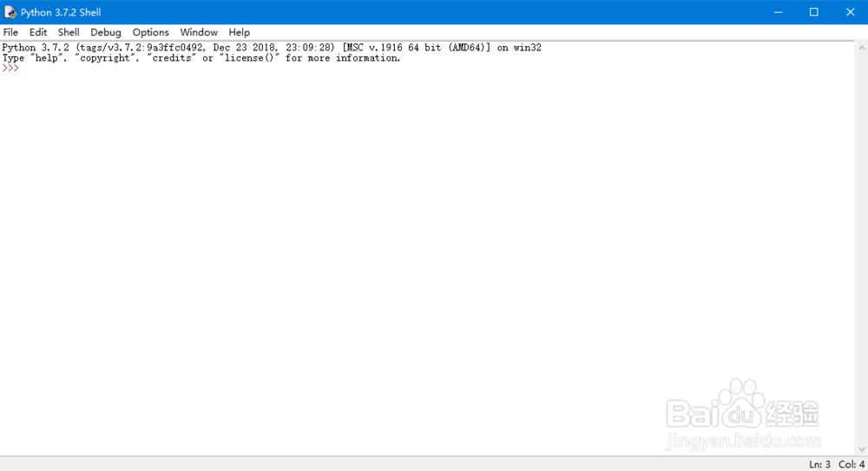Click the 'Type "help", "copyright"' info line
868x471 pixels.
(x=201, y=57)
